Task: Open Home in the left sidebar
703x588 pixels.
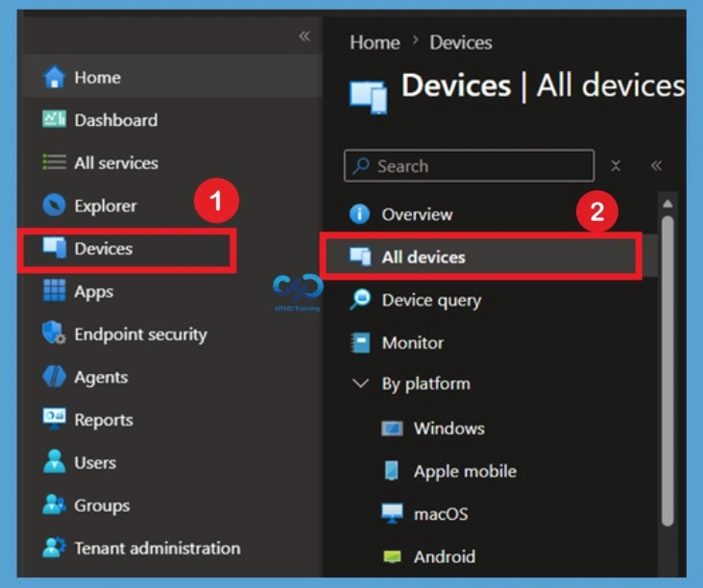Action: pos(173,77)
